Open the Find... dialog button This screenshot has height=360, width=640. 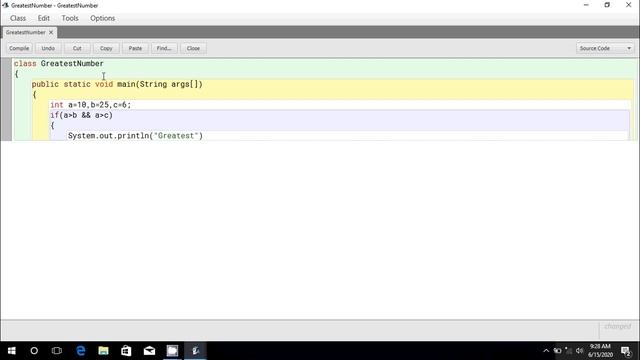(x=164, y=48)
